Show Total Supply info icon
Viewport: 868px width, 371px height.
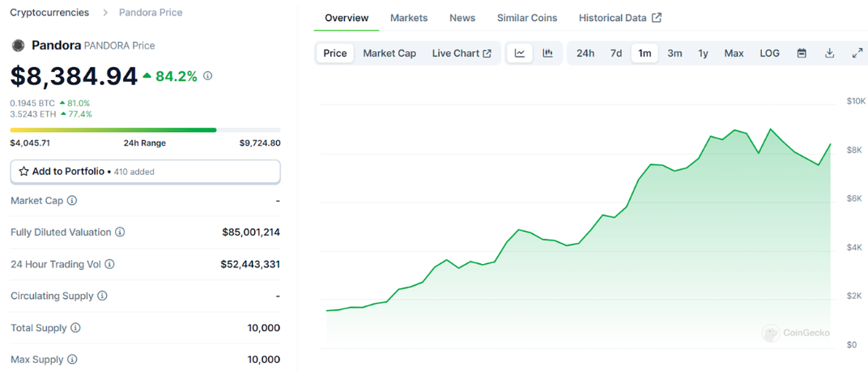click(76, 328)
